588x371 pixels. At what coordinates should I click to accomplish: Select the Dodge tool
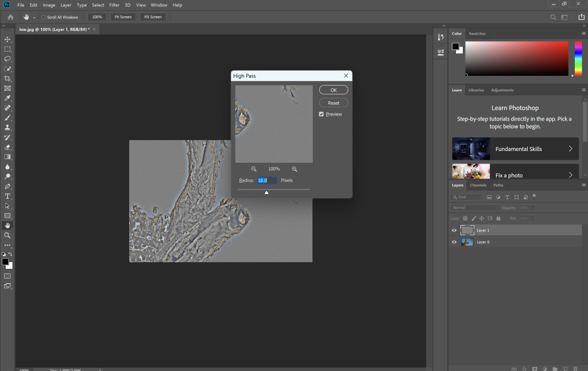(x=7, y=176)
